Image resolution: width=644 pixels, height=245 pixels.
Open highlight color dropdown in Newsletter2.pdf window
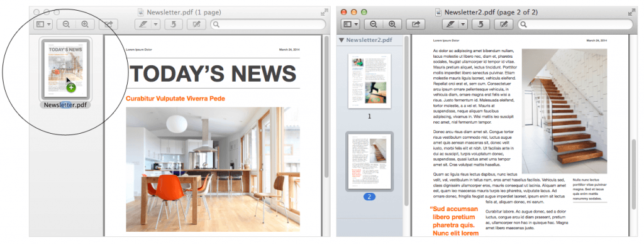463,24
